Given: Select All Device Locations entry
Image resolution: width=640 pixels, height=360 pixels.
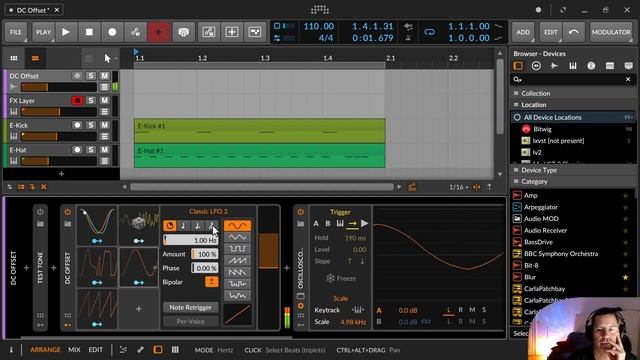Looking at the screenshot, I should tap(573, 118).
